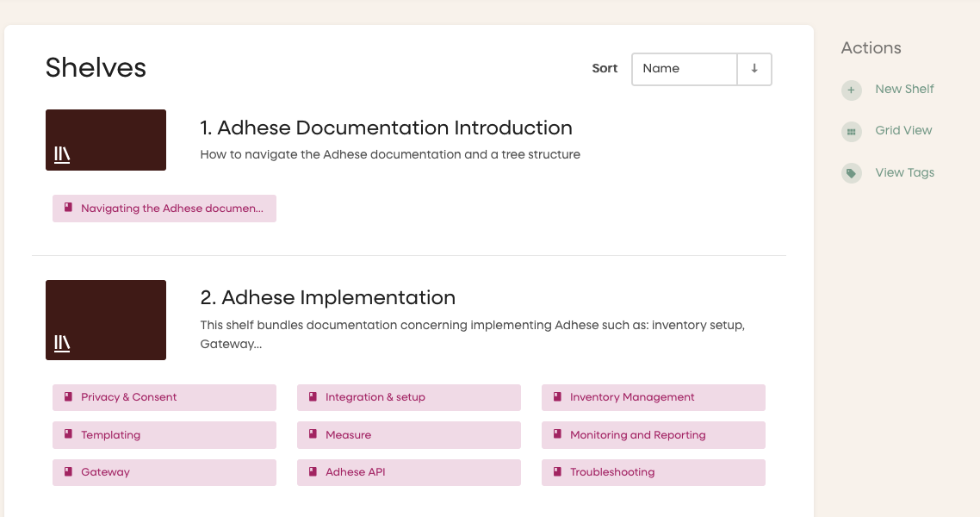Click the View Tags text link
The width and height of the screenshot is (980, 517).
(904, 173)
